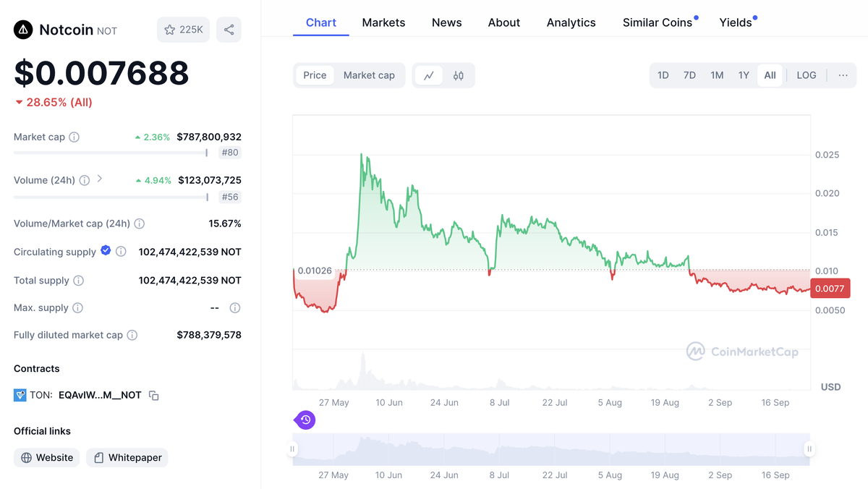Screen dimensions: 868x489
Task: Toggle LOG scale on the chart
Action: 807,75
